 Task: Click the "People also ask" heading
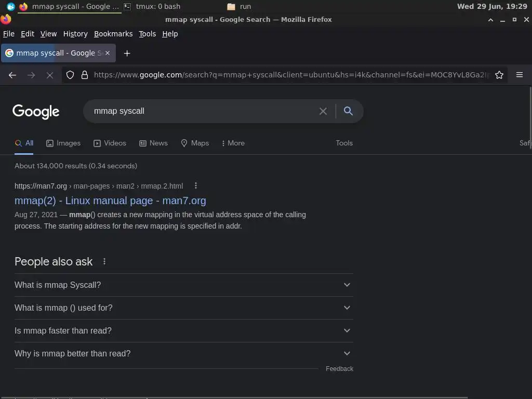[x=54, y=262]
